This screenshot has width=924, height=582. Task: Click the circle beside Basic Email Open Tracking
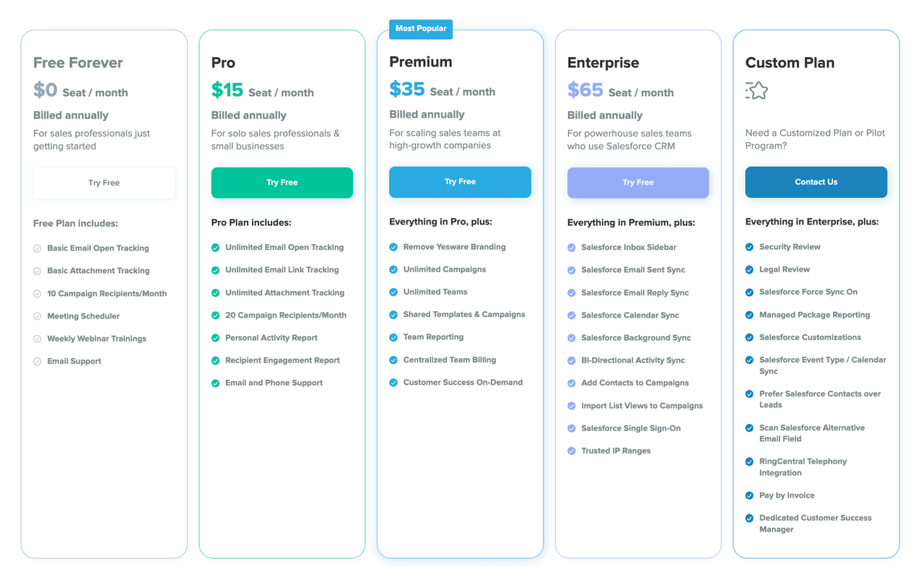37,248
